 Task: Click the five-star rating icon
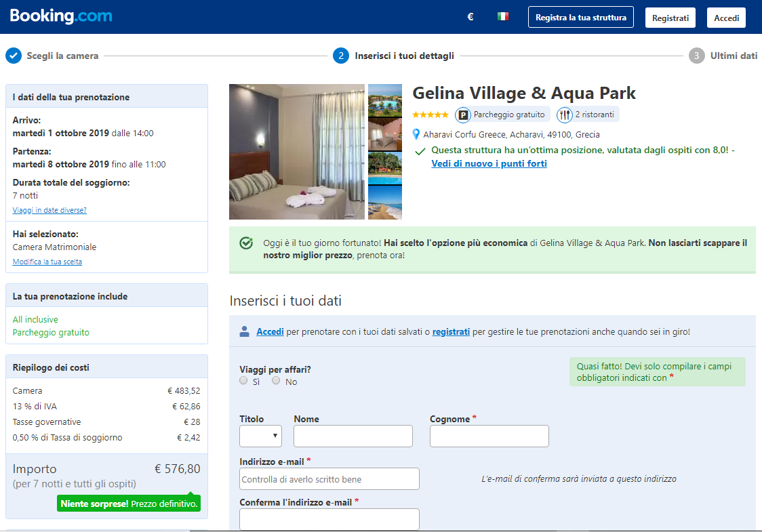click(x=430, y=115)
